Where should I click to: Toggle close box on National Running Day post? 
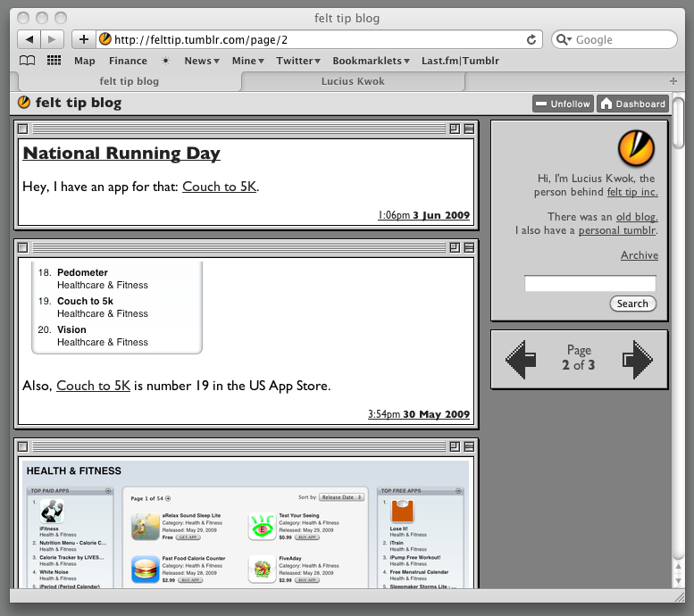(23, 129)
